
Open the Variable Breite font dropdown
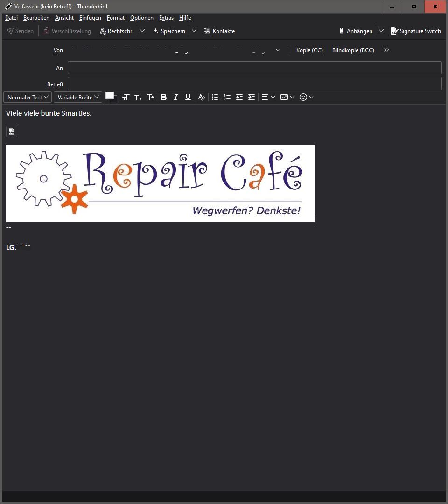point(78,97)
